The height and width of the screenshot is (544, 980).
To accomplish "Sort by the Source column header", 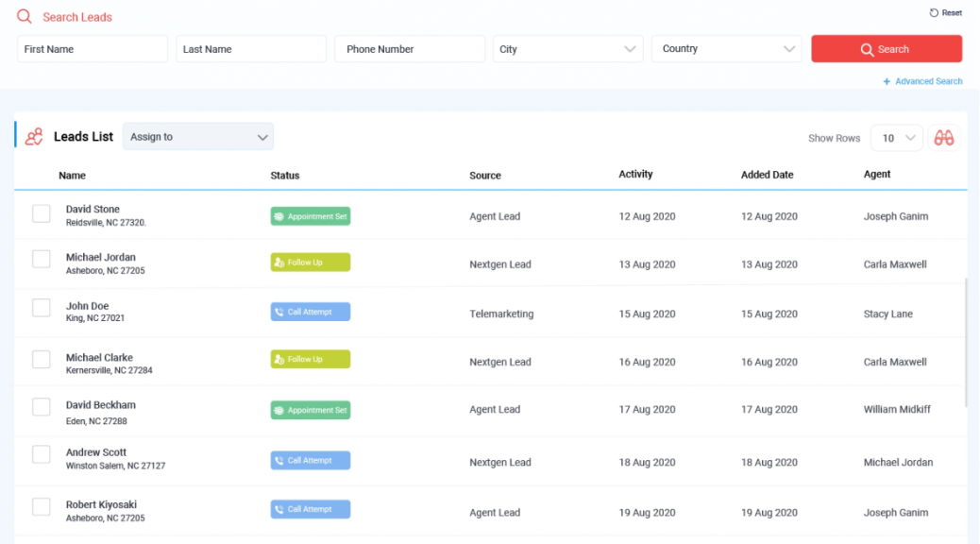I will point(485,176).
